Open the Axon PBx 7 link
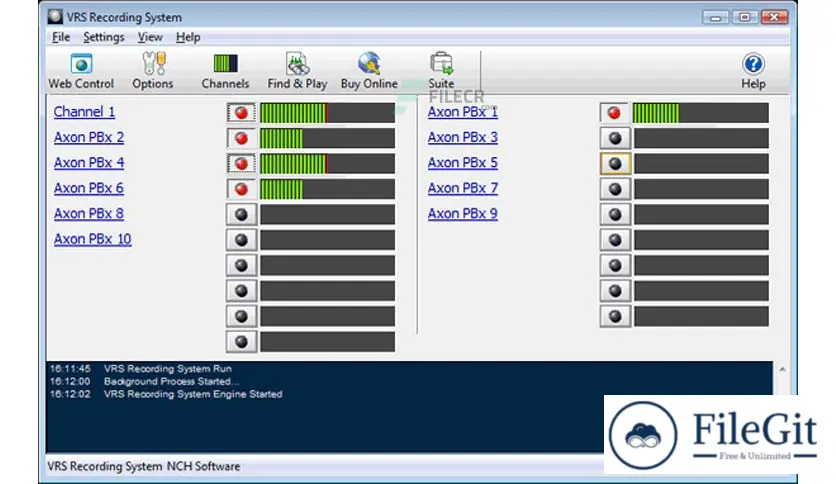Image resolution: width=836 pixels, height=484 pixels. [x=462, y=188]
